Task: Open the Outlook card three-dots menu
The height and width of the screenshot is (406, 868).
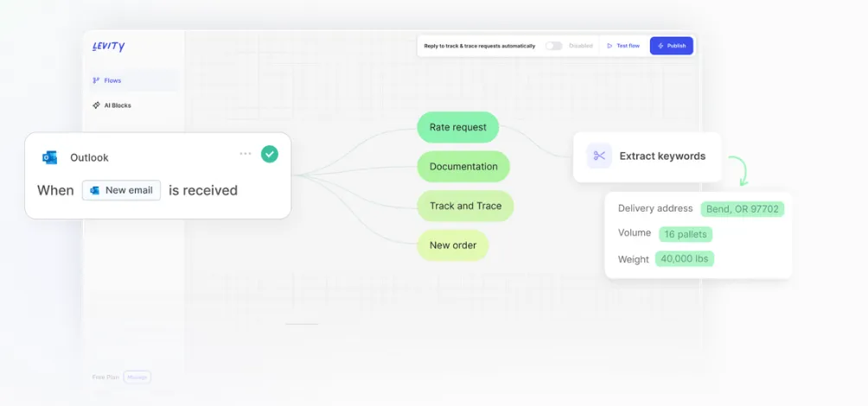Action: 246,153
